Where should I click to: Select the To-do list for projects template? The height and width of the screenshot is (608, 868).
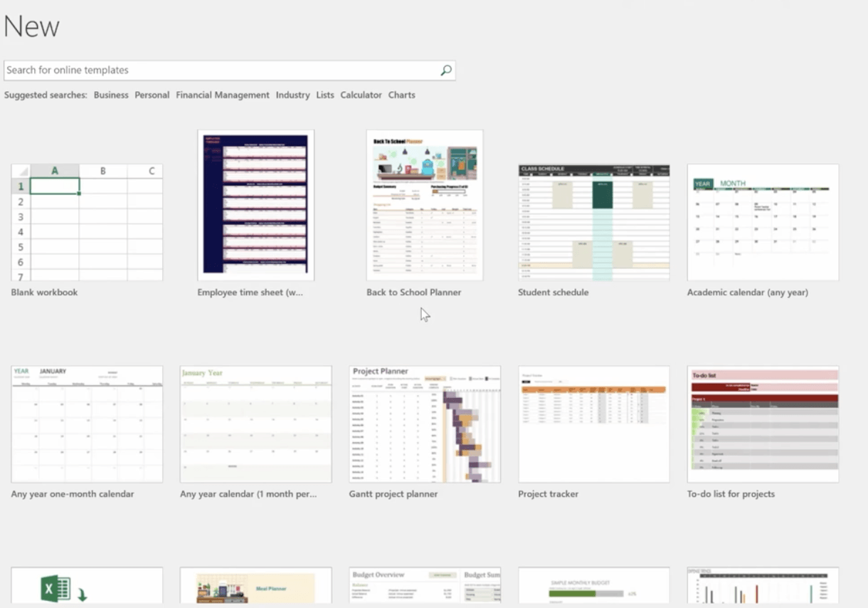coord(763,424)
